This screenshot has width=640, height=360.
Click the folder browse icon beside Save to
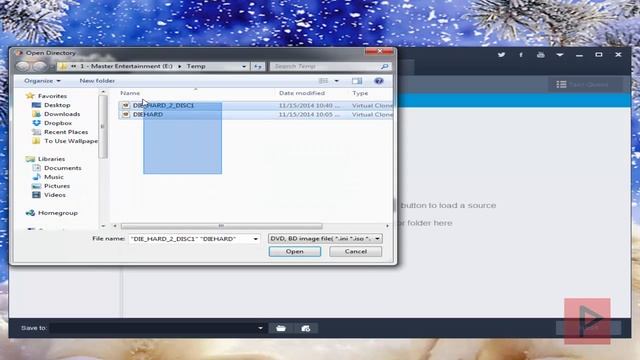click(x=281, y=328)
